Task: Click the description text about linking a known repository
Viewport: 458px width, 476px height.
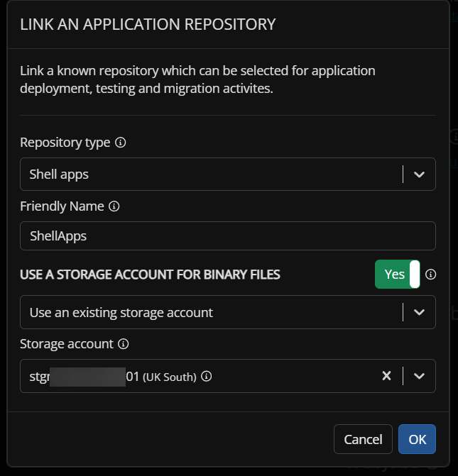Action: tap(197, 79)
